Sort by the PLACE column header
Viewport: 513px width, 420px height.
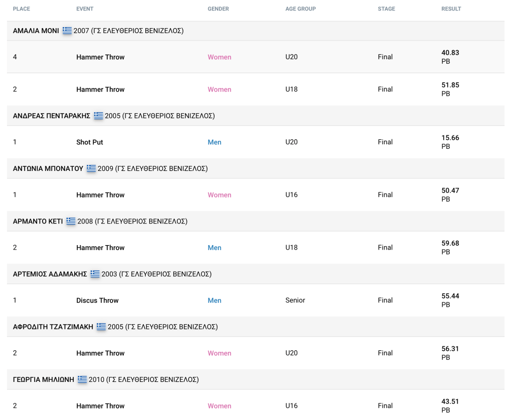pos(22,9)
